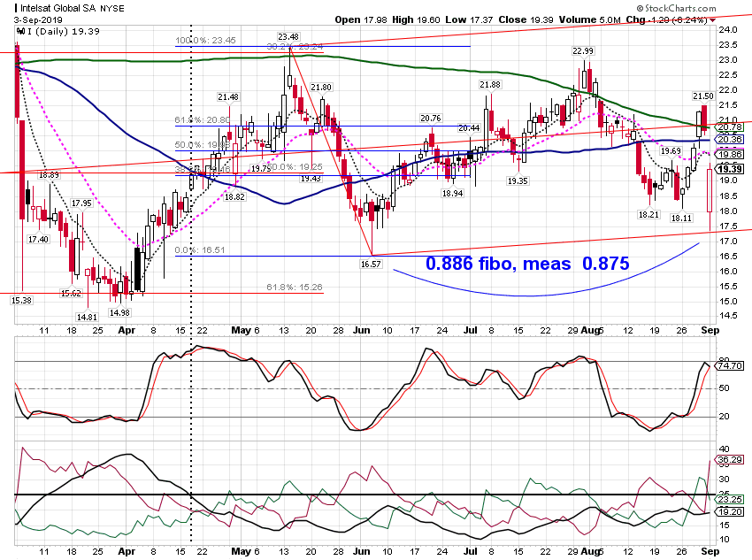The height and width of the screenshot is (560, 752).
Task: Click the 23.25 indicator value tag
Action: pyautogui.click(x=730, y=500)
